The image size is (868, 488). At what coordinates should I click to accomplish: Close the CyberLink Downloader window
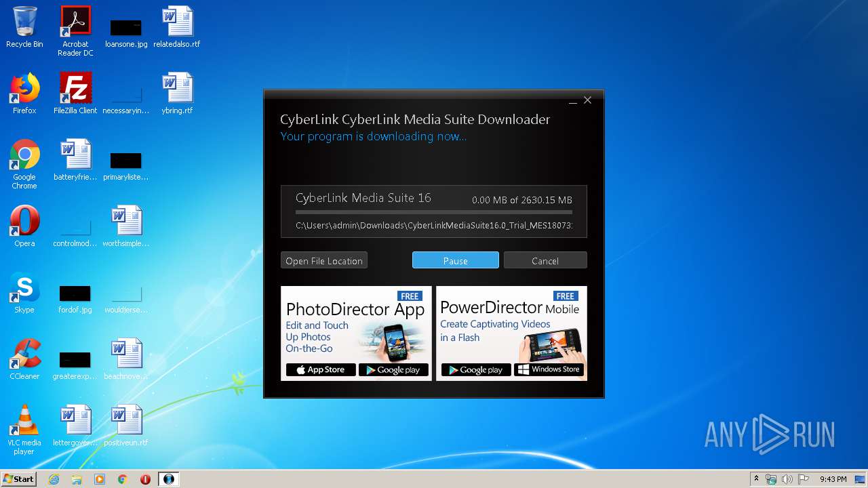click(588, 100)
